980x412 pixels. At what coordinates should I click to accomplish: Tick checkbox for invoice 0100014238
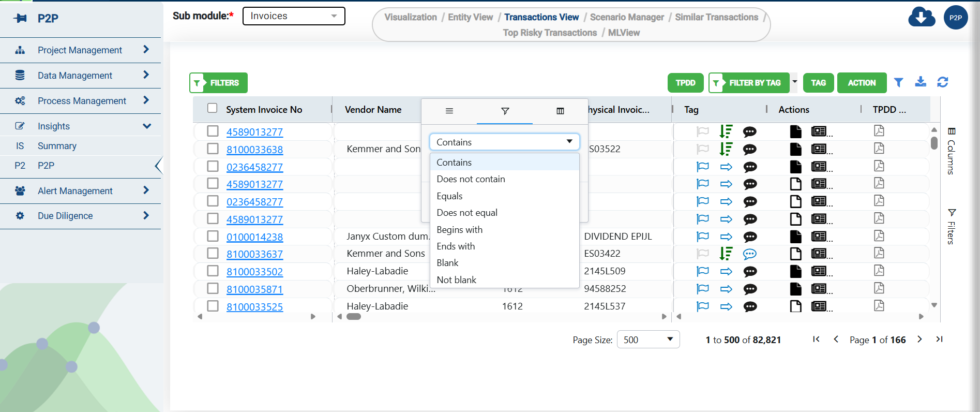coord(213,236)
